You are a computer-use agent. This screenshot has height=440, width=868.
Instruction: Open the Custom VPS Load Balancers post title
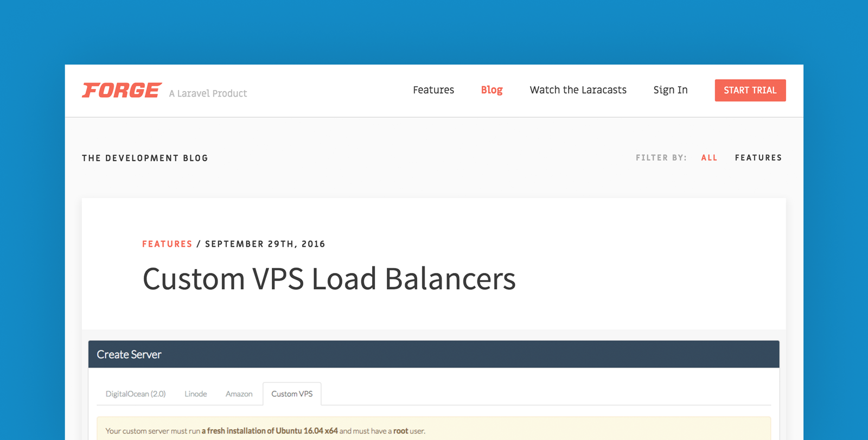329,279
